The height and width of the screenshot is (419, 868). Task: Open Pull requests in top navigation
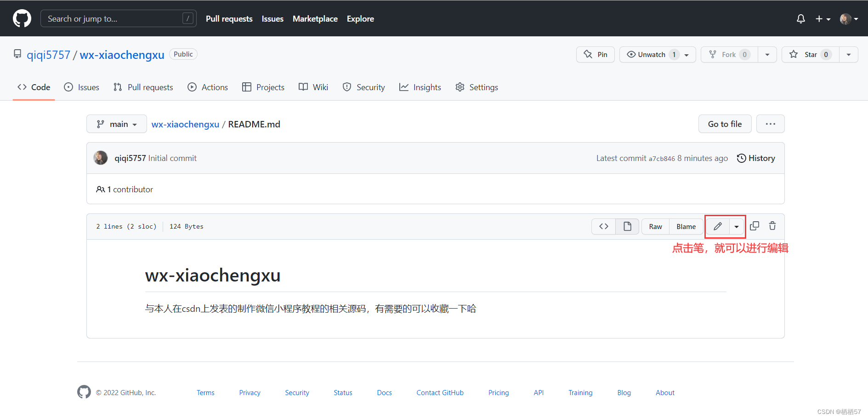point(229,19)
